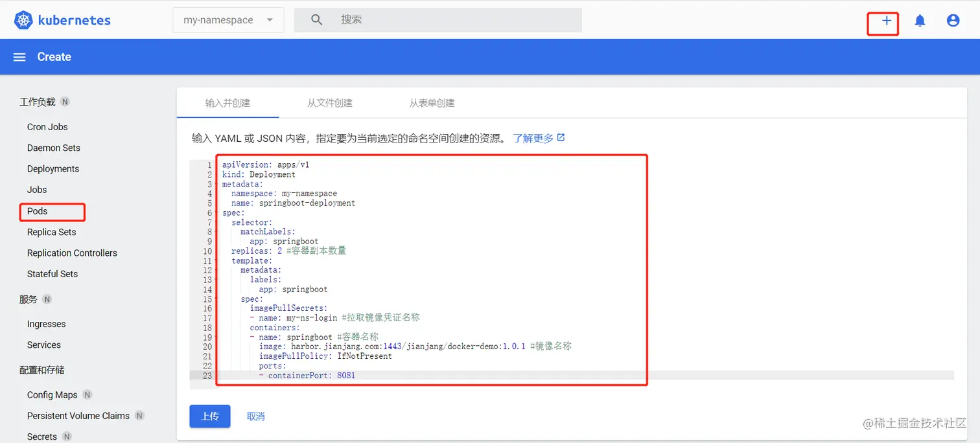Click the 'imagePullSecrets:' editor line
This screenshot has height=443, width=980.
click(288, 308)
